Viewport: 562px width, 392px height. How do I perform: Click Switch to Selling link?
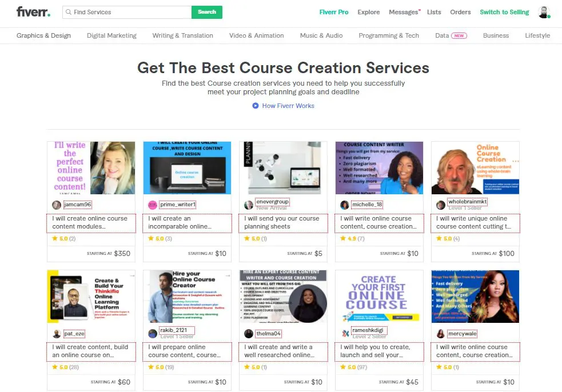[504, 12]
